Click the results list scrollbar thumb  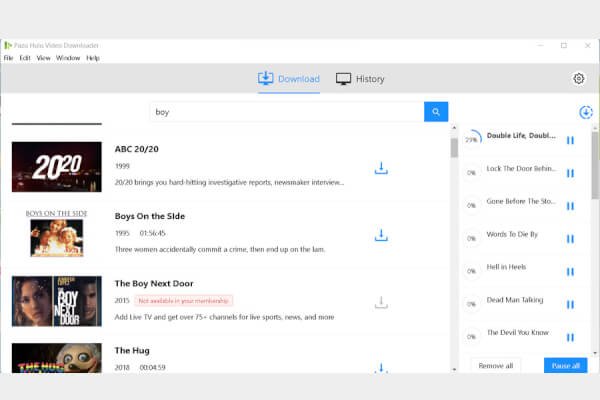click(454, 147)
